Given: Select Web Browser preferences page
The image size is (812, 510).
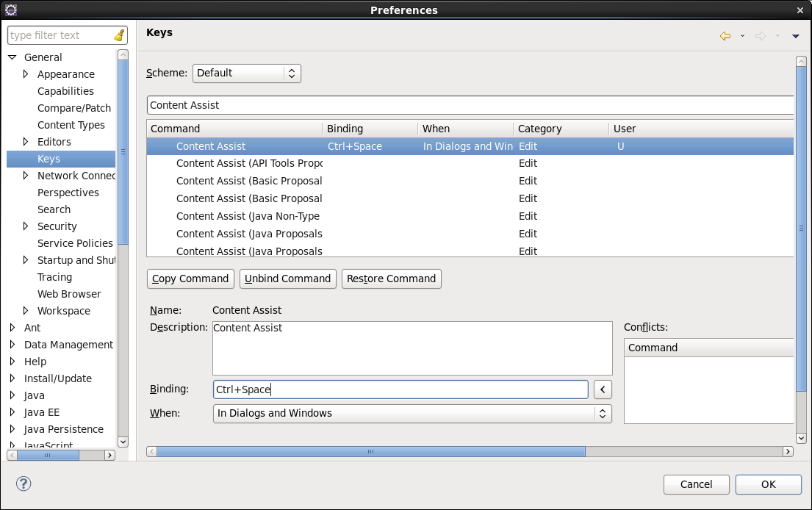Looking at the screenshot, I should pos(69,294).
